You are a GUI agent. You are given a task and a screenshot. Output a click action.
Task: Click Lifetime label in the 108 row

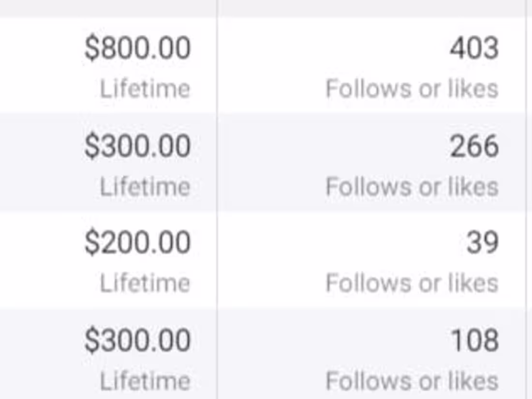145,381
